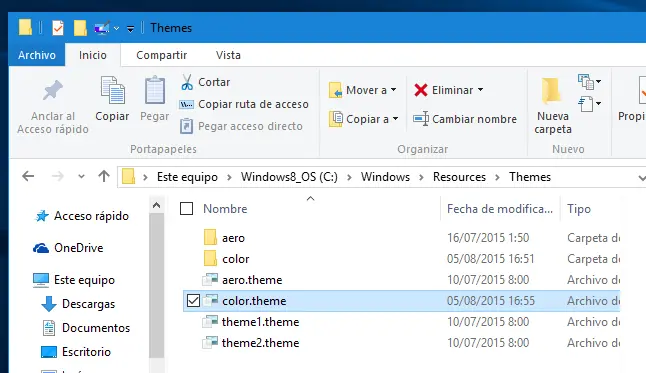Click the quick access properties checkmark icon
This screenshot has width=646, height=373.
click(x=58, y=28)
